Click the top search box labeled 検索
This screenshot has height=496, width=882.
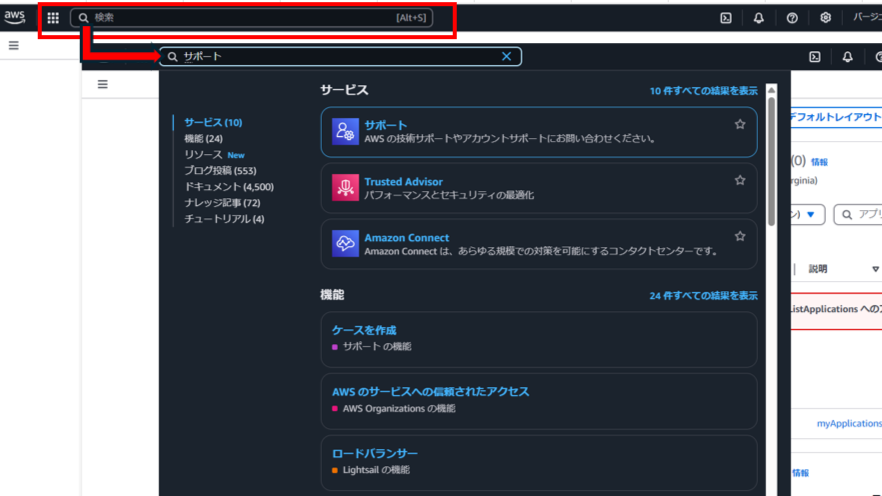coord(251,18)
